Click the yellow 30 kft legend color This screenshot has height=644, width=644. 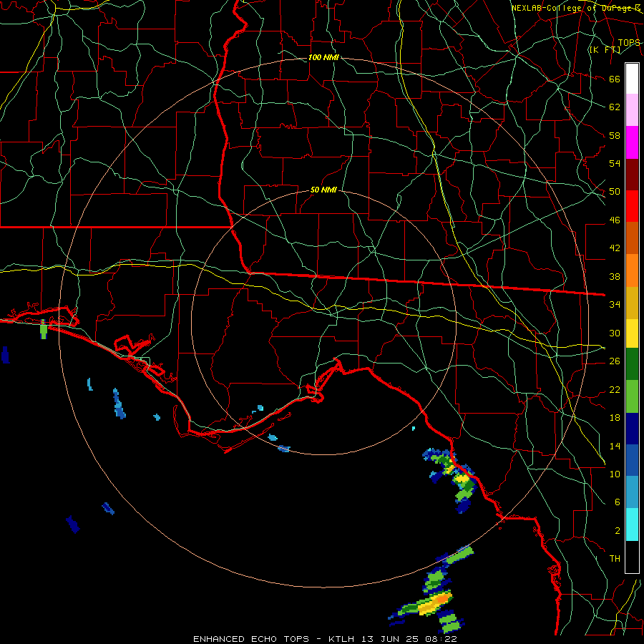pos(632,333)
